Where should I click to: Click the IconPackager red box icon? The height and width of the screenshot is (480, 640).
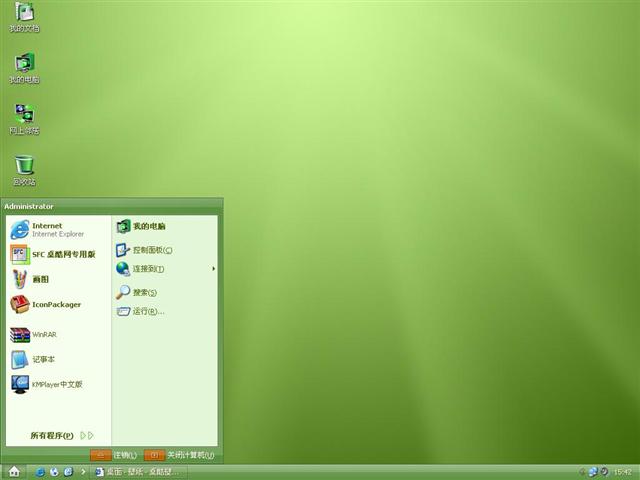coord(20,304)
